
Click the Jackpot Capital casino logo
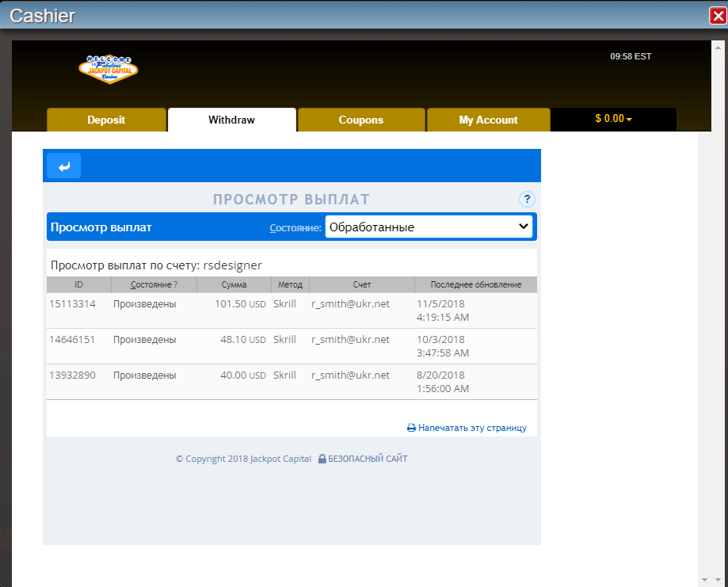[x=109, y=69]
